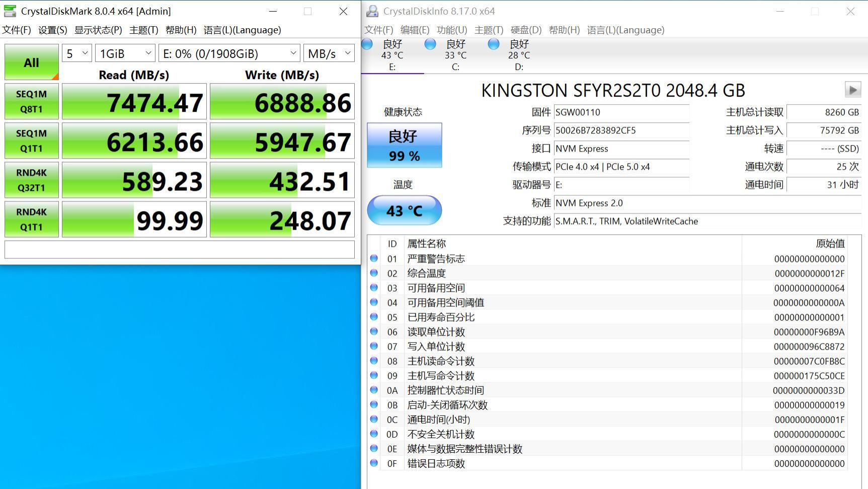Screen dimensions: 868x489
Task: Click the 属性名称 column header
Action: 573,244
